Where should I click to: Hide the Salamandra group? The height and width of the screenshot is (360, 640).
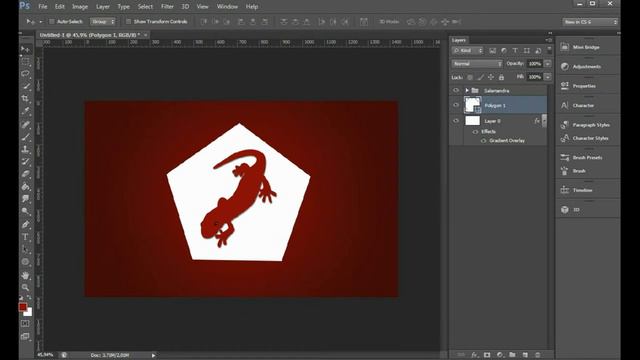pos(456,90)
